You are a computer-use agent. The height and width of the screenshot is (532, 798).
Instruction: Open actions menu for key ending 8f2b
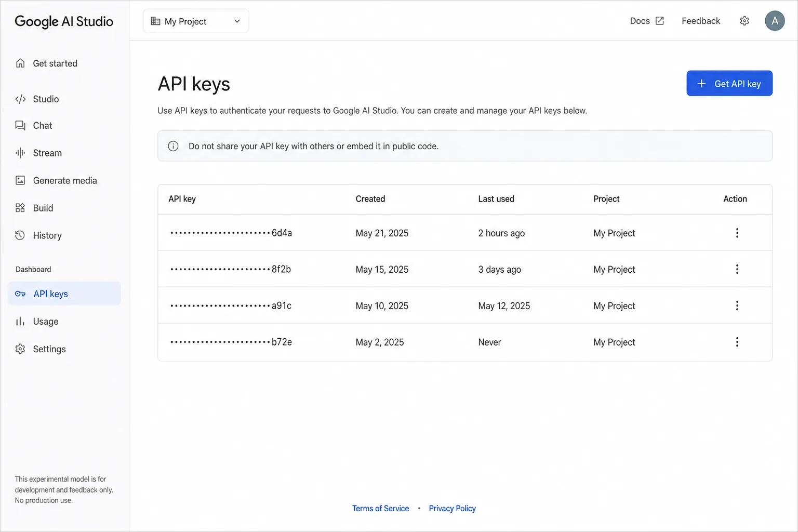tap(737, 269)
